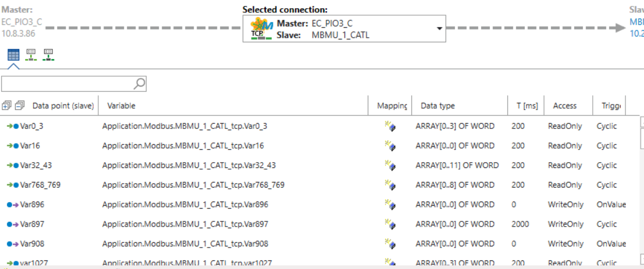
Task: Open the Selected connection dropdown
Action: pos(439,28)
